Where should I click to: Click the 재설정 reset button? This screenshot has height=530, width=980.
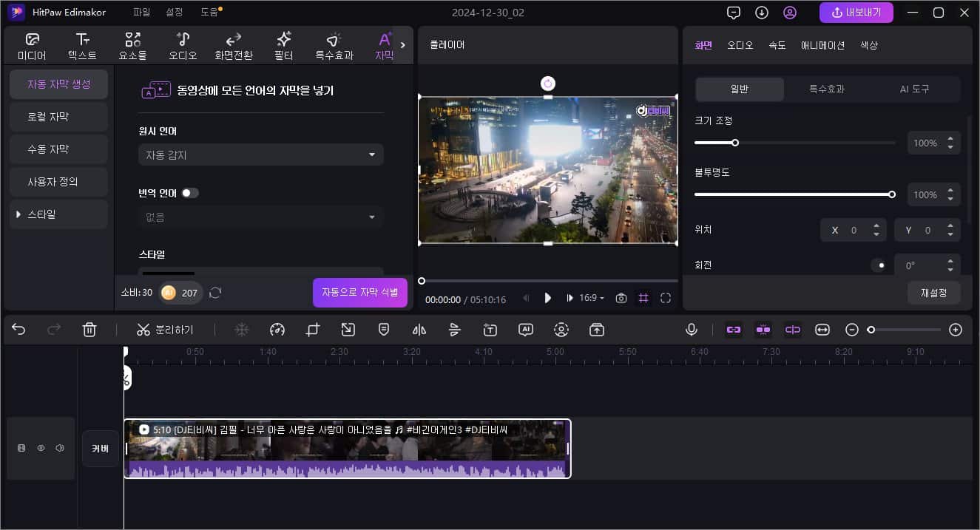933,293
